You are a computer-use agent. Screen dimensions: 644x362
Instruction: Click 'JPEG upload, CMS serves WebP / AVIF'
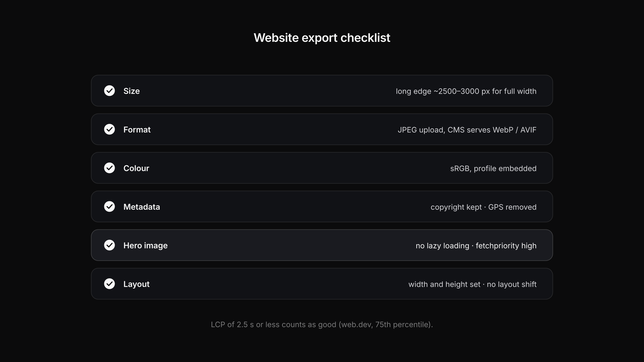(x=467, y=130)
